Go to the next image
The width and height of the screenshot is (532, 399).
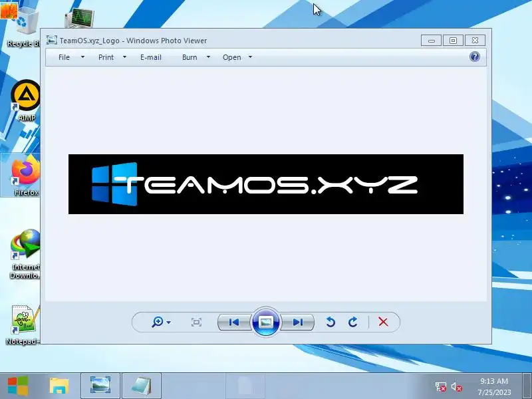pos(298,322)
